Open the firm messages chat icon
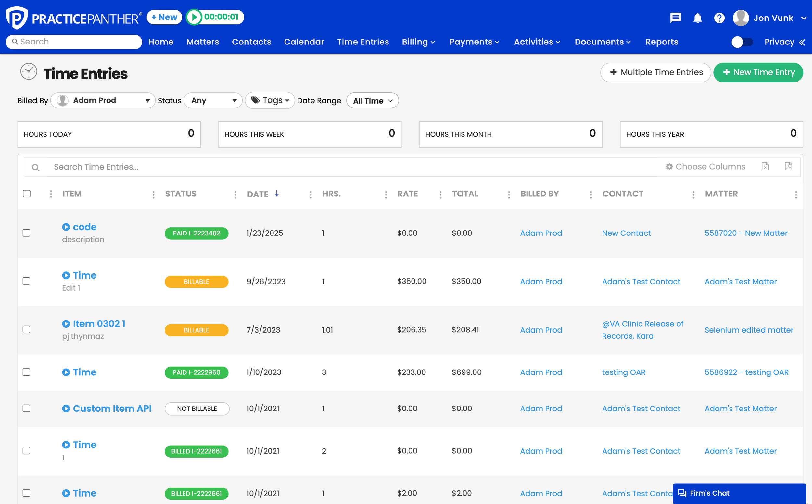 click(x=675, y=18)
